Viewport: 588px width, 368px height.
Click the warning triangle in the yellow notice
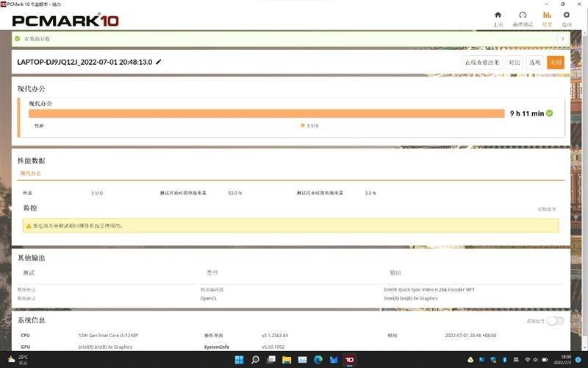(29, 226)
